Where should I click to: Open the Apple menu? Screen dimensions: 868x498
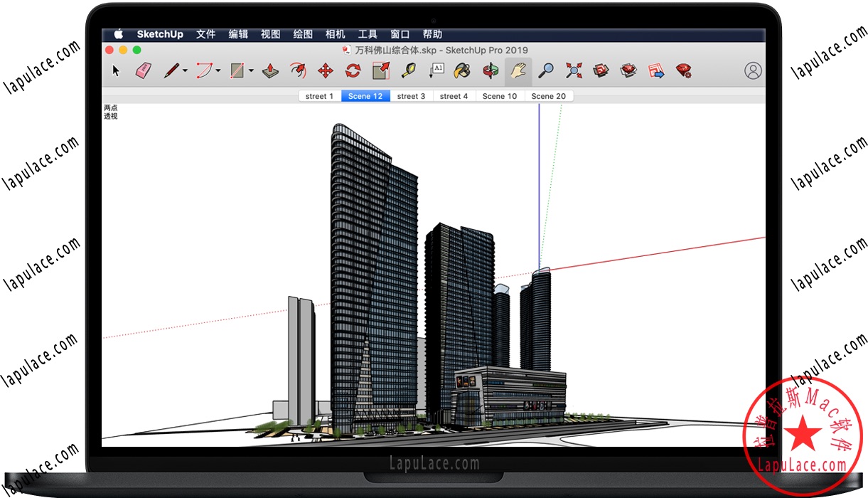119,34
